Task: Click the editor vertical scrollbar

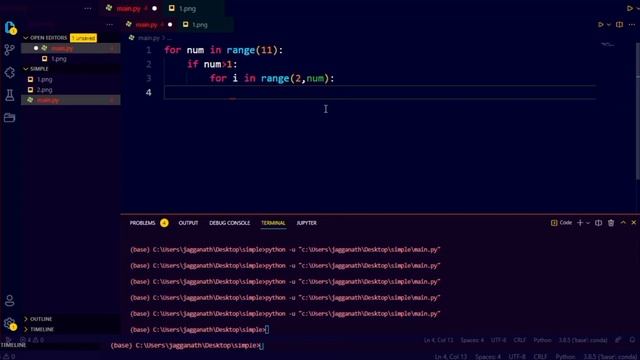Action: pos(638,110)
